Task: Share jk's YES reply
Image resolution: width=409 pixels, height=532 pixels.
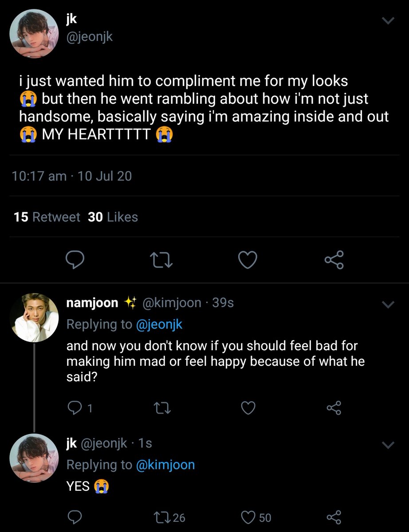Action: click(334, 517)
